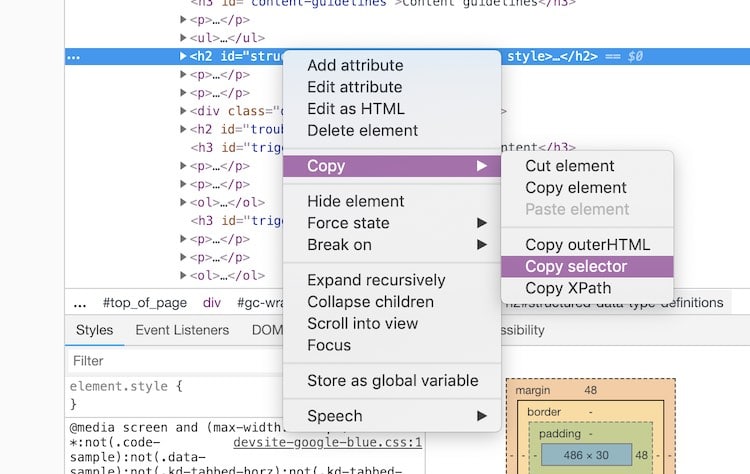750x474 pixels.
Task: Select Copy XPath
Action: tap(568, 288)
